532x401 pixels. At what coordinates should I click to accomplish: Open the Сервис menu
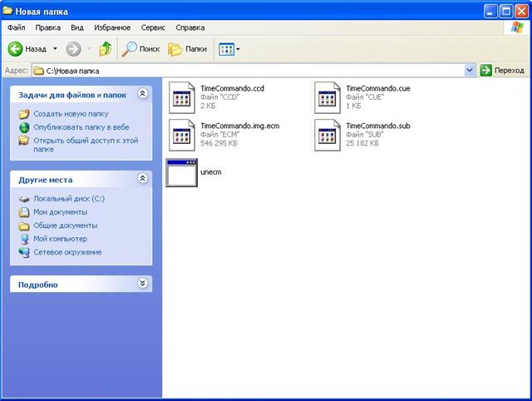coord(153,27)
